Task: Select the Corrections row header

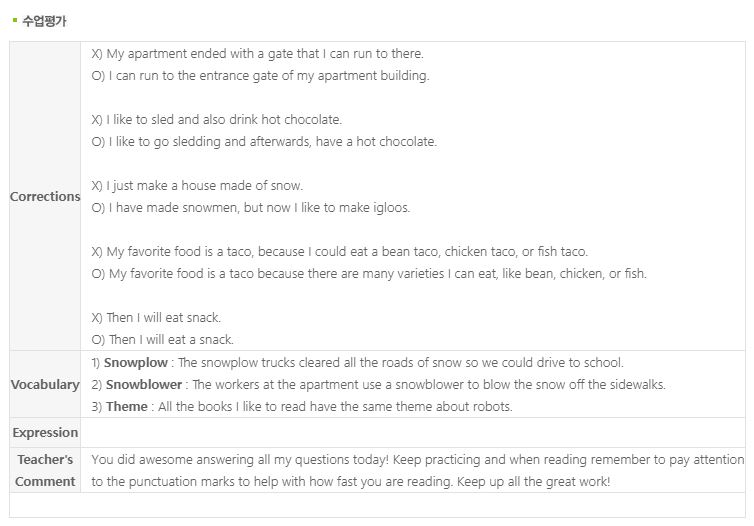Action: click(x=45, y=196)
